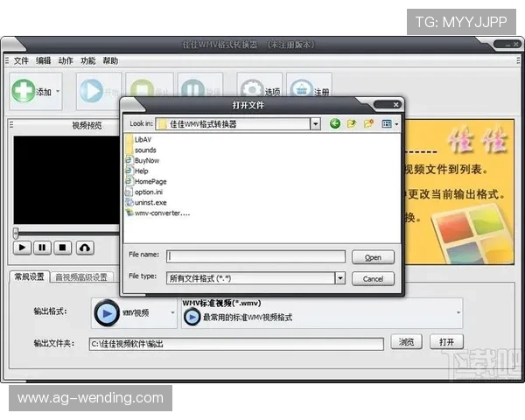
Task: Click the Create new folder icon
Action: tap(368, 124)
